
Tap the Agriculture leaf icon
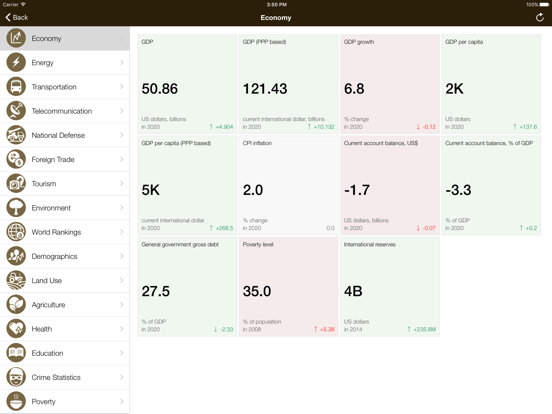[16, 305]
